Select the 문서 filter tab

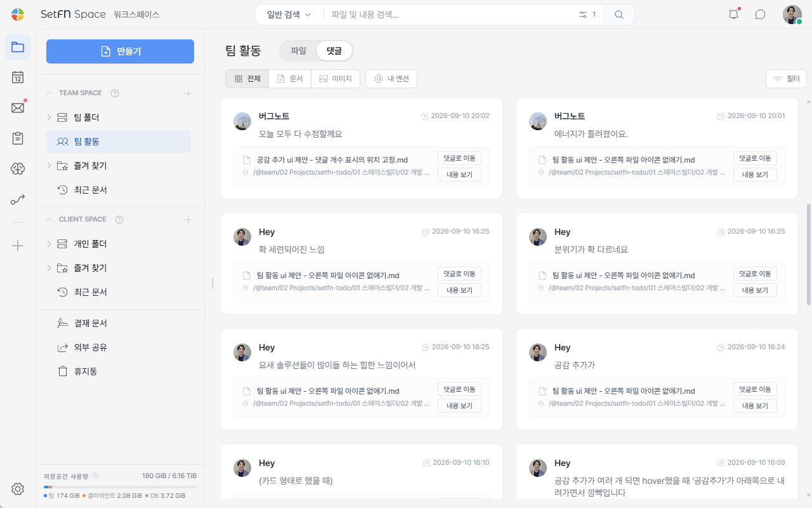coord(290,79)
